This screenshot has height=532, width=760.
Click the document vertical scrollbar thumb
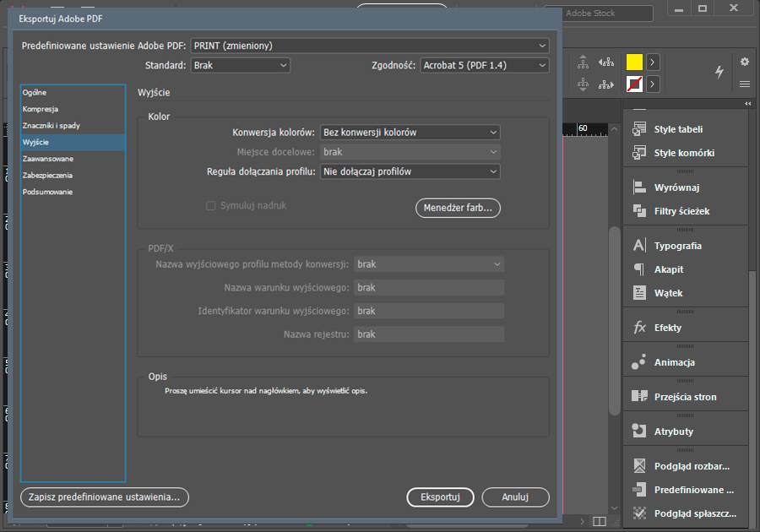pos(615,321)
